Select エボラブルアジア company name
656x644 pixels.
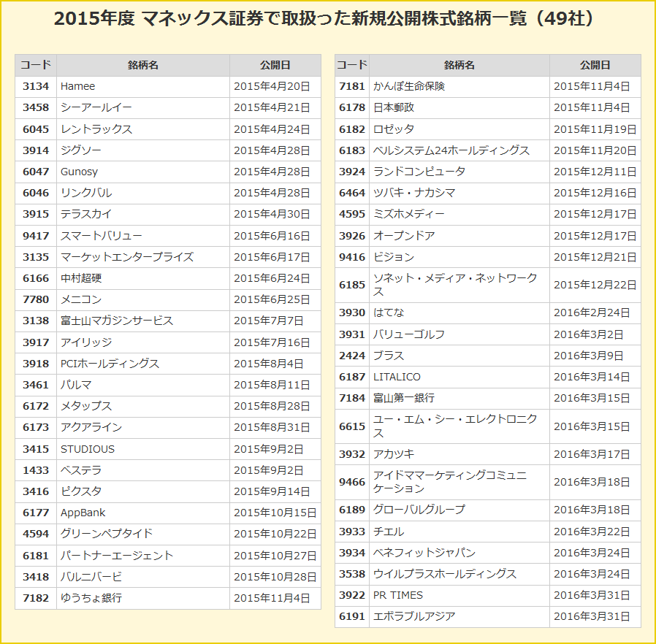(414, 616)
